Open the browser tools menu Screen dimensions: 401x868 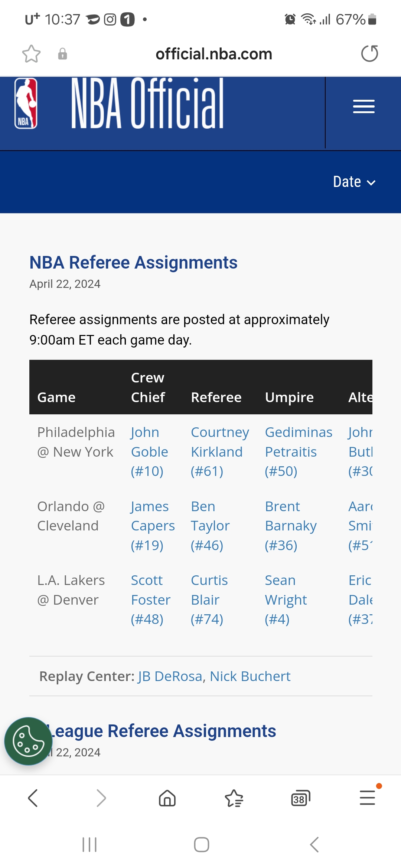click(367, 798)
